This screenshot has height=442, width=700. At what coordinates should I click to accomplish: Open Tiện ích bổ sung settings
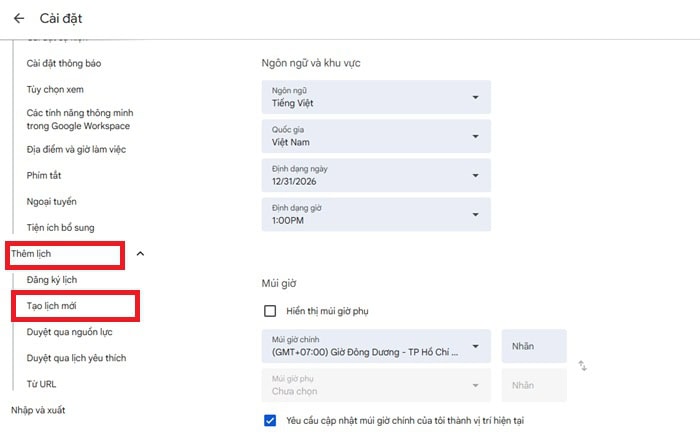click(x=60, y=228)
